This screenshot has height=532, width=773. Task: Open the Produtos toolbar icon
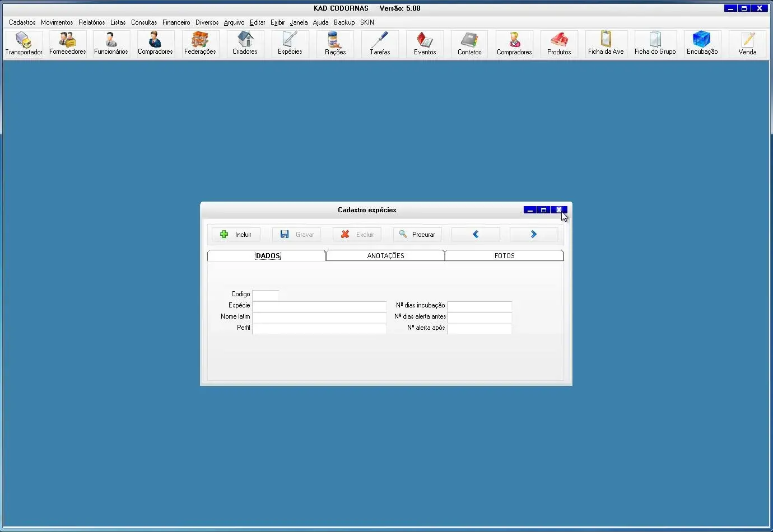tap(559, 44)
